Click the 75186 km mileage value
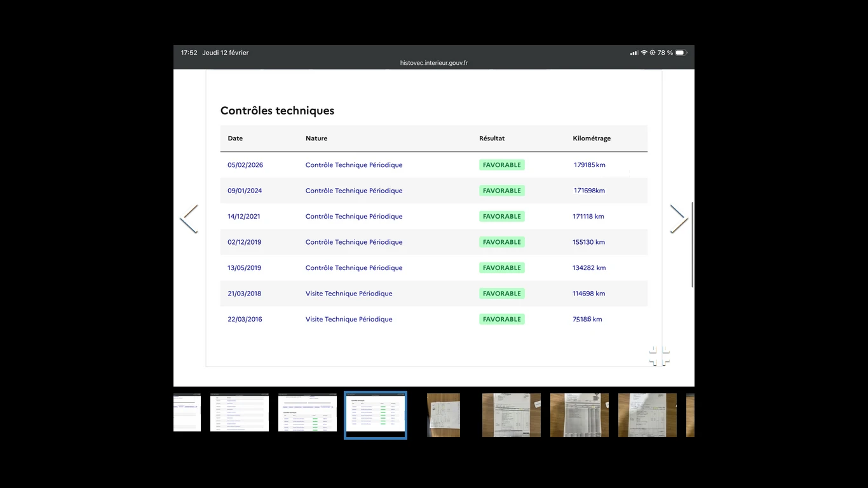Screen dimensions: 868x488 (587, 320)
